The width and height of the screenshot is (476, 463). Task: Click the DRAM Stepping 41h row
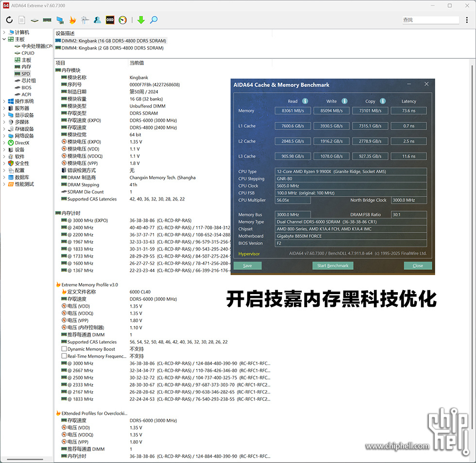tap(99, 185)
